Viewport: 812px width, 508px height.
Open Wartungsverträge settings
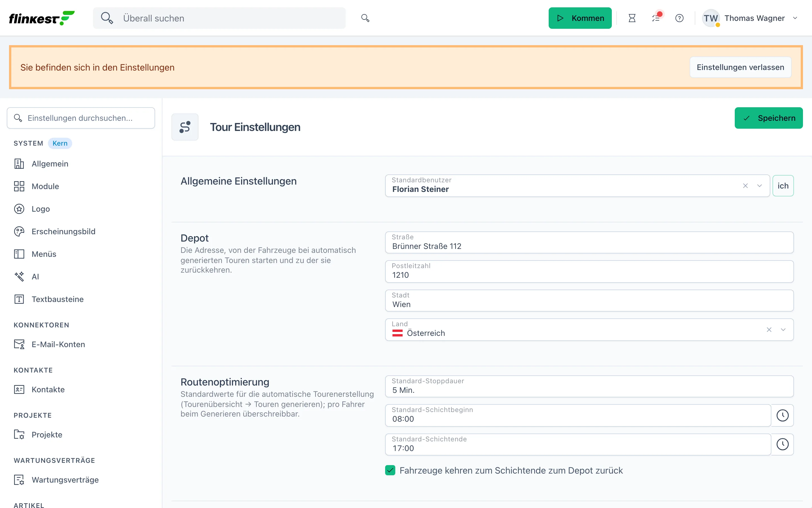coord(81,480)
